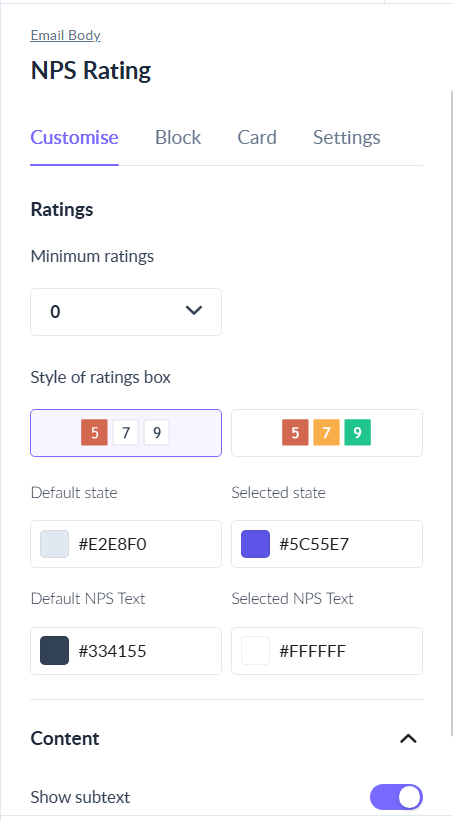
Task: Select the multi-colour ratings box style
Action: 327,433
